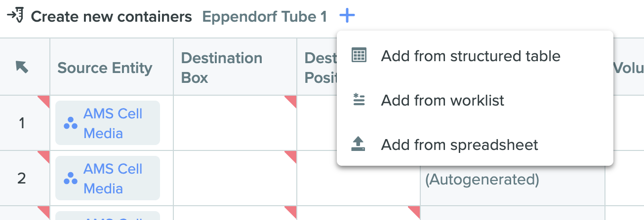Click the Destination Box column header
This screenshot has width=644, height=220.
pyautogui.click(x=235, y=67)
